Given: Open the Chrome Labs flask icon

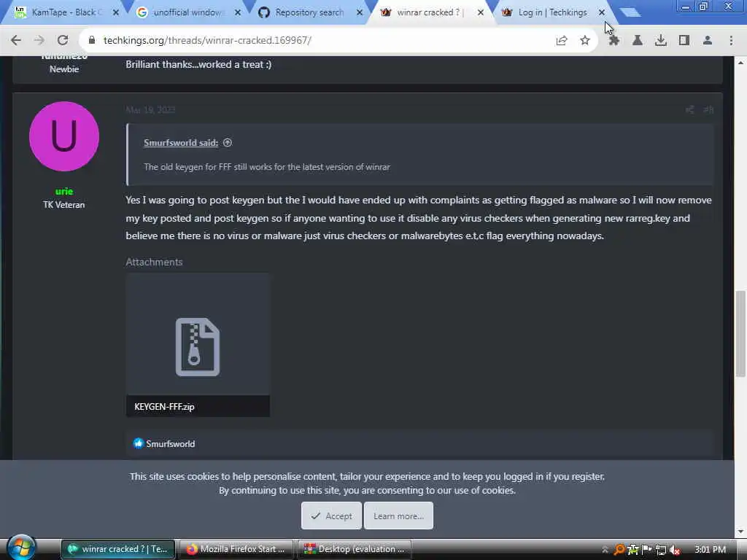Looking at the screenshot, I should click(638, 41).
